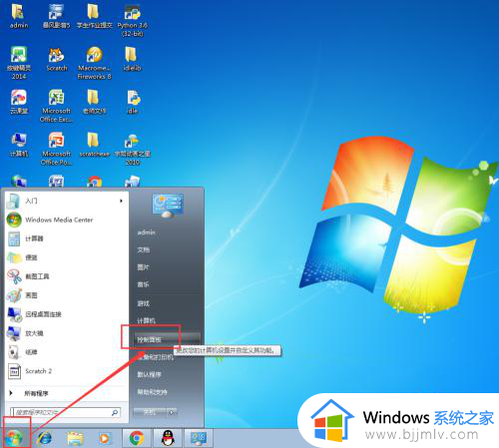
Task: Open Google Chrome from the taskbar
Action: (x=137, y=438)
